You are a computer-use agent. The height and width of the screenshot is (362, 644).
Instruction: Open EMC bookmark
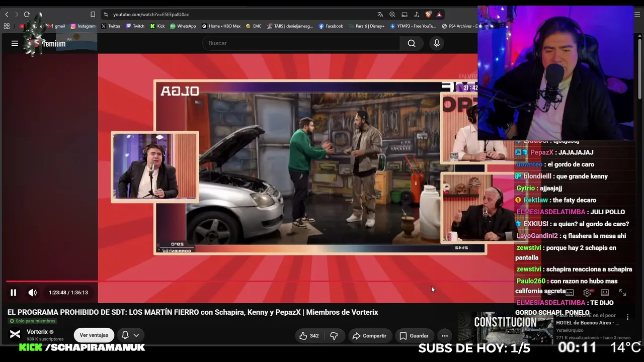(x=254, y=26)
